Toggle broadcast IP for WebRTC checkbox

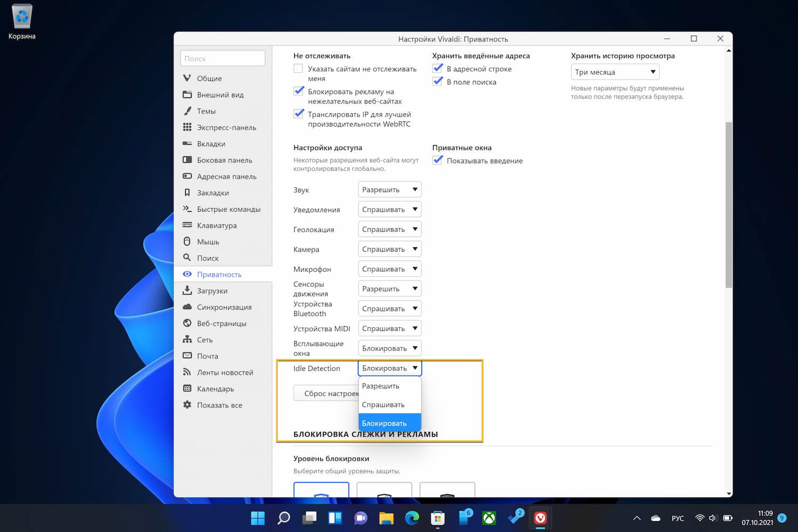pos(298,114)
